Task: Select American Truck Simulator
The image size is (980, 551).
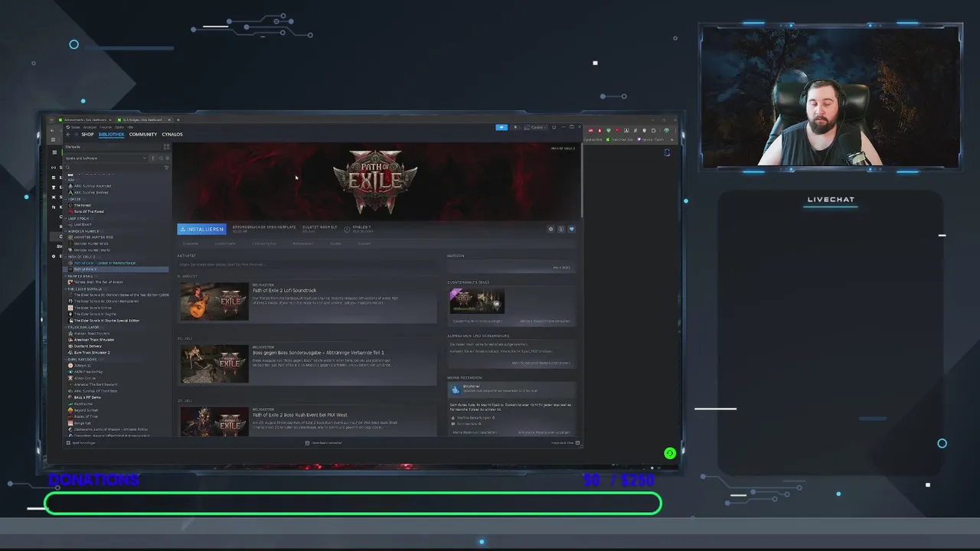Action: tap(94, 340)
